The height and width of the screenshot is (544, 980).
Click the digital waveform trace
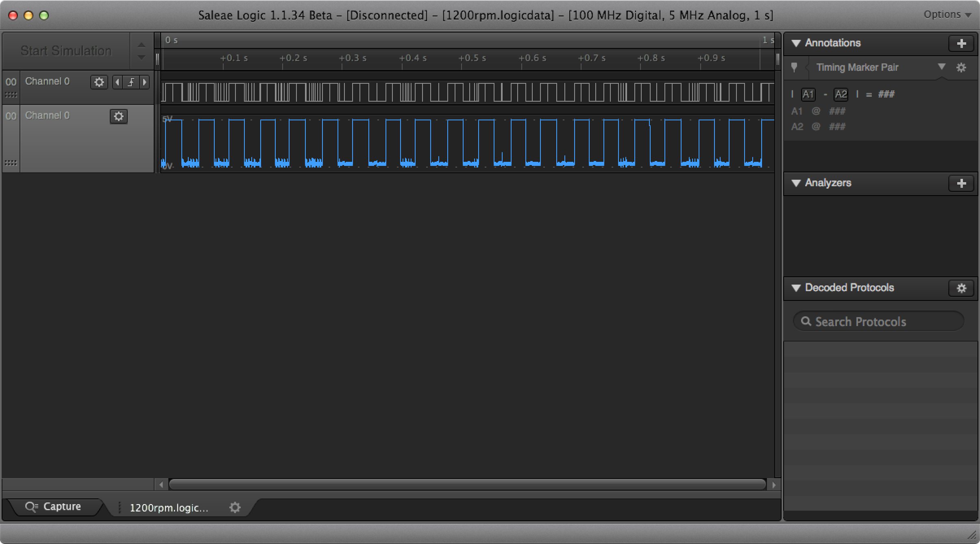pyautogui.click(x=468, y=92)
